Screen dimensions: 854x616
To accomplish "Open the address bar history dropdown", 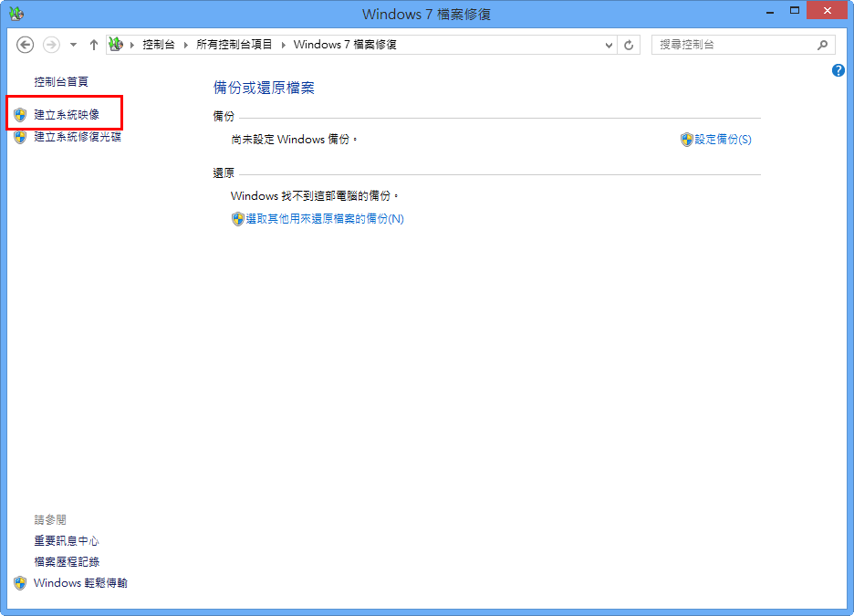I will pyautogui.click(x=609, y=46).
